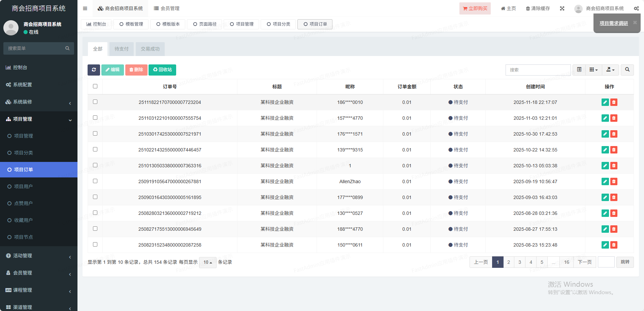Image resolution: width=644 pixels, height=311 pixels.
Task: Click the red delete icon for AllenZhao's order
Action: 614,181
